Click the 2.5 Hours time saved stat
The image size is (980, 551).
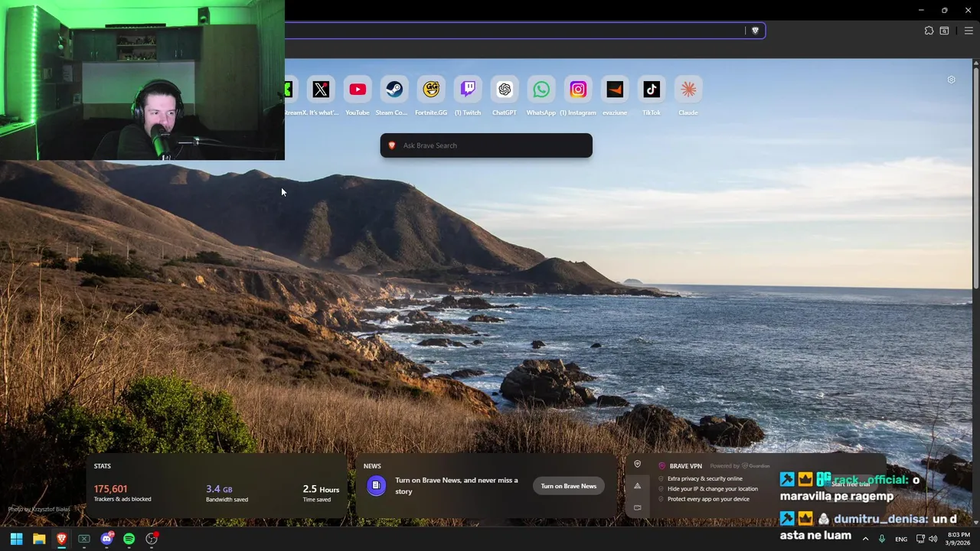pos(321,493)
